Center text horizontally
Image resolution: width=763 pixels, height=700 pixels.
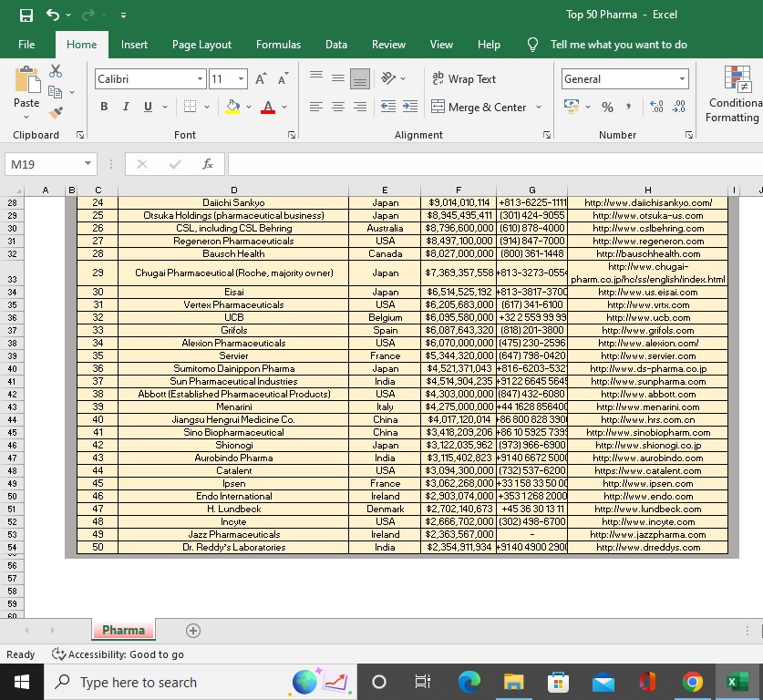[338, 107]
